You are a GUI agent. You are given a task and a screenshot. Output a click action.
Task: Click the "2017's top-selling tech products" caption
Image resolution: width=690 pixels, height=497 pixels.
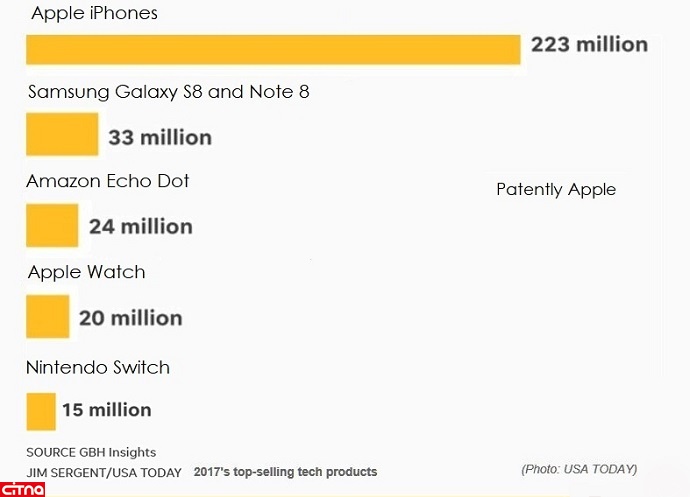coord(285,471)
